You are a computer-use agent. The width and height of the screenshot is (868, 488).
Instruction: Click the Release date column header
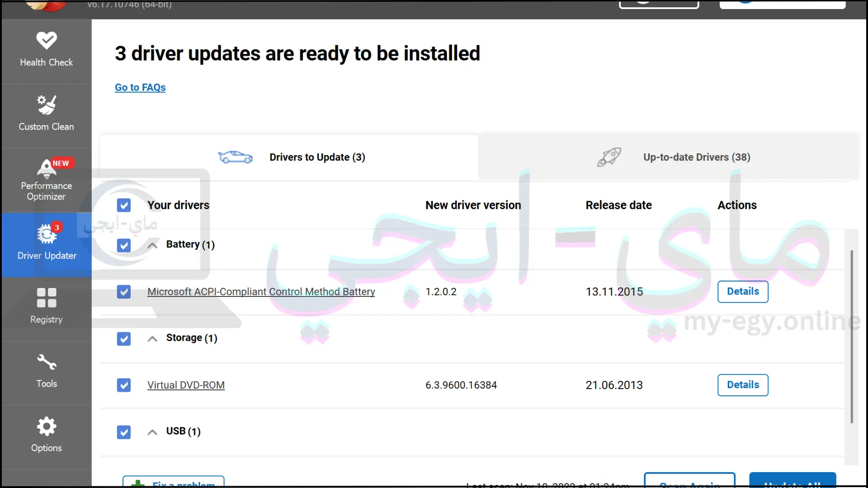point(618,205)
